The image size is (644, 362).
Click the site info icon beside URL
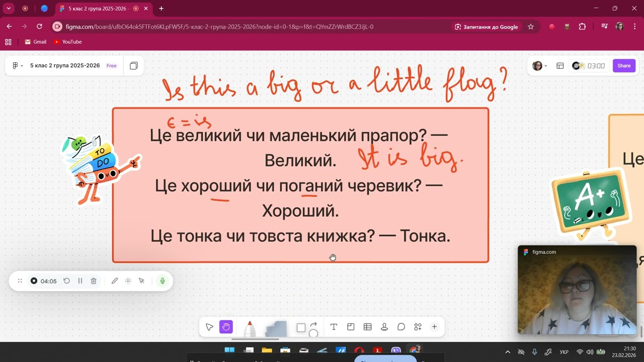pyautogui.click(x=57, y=27)
